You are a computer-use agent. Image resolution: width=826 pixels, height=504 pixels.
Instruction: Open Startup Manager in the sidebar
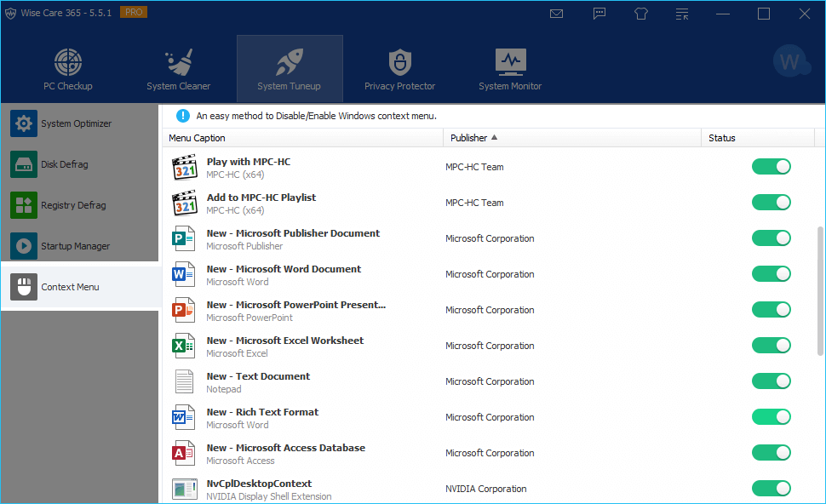[79, 246]
